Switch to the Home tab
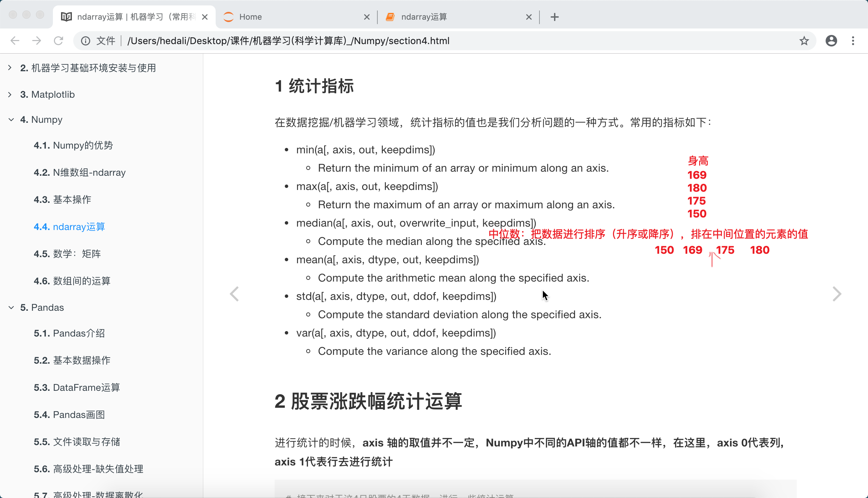The width and height of the screenshot is (868, 498). pos(296,17)
